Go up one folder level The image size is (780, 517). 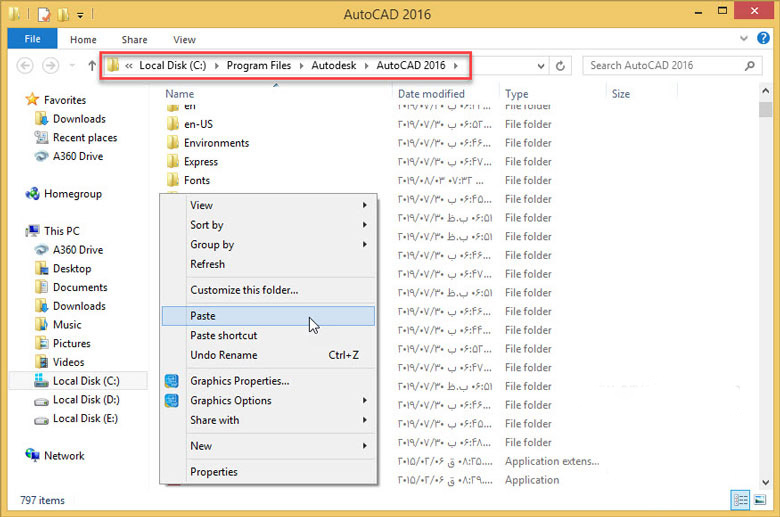pyautogui.click(x=92, y=66)
